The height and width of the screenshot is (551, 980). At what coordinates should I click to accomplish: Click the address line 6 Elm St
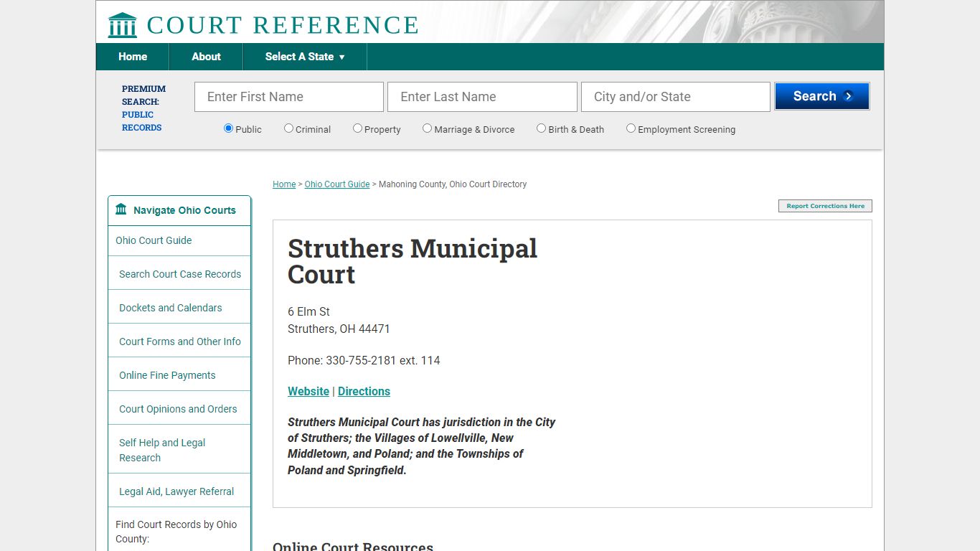tap(308, 311)
